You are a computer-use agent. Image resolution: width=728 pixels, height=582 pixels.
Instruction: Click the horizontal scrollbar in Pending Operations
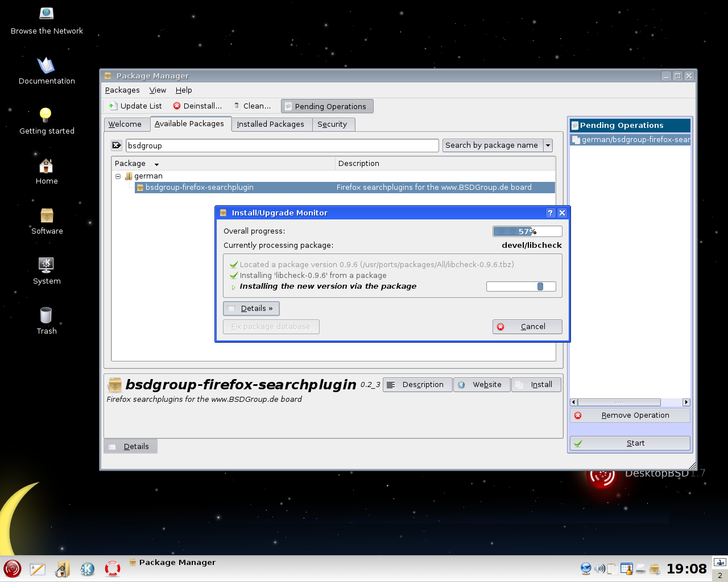[630, 402]
